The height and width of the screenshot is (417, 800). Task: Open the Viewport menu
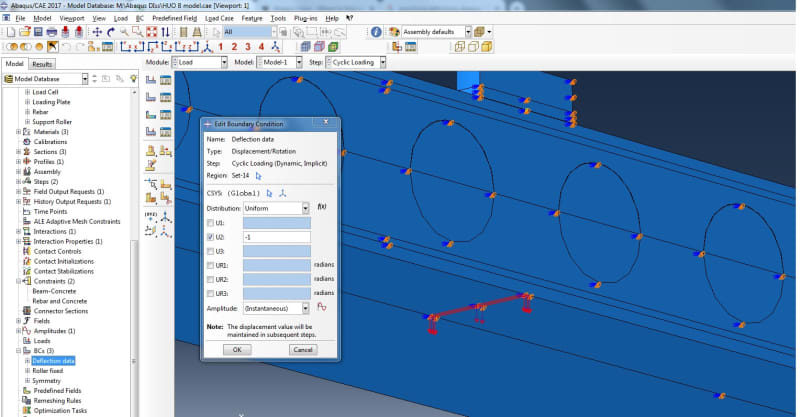point(72,18)
